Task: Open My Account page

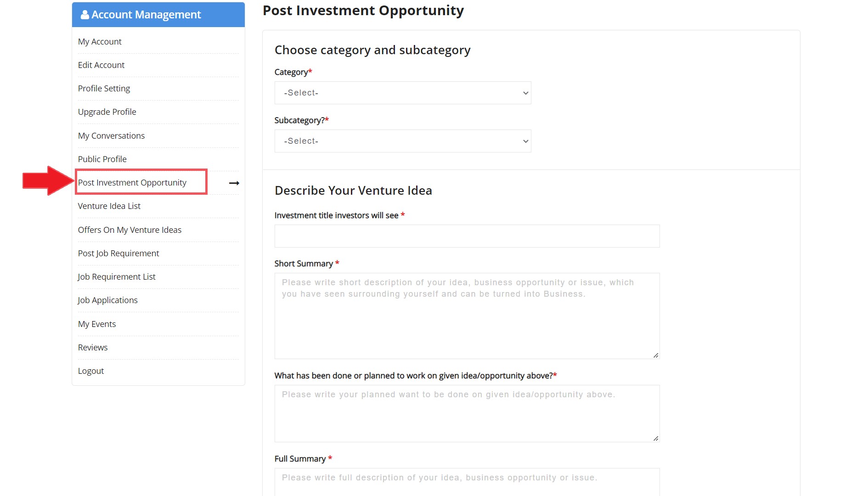Action: (x=100, y=42)
